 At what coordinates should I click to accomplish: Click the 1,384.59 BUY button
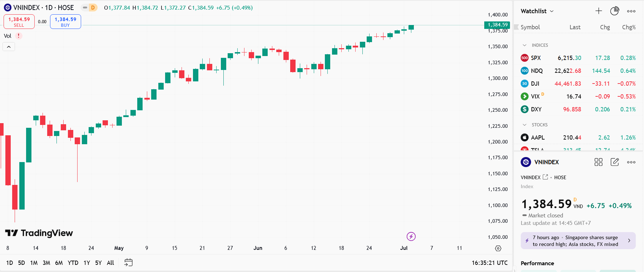coord(65,21)
